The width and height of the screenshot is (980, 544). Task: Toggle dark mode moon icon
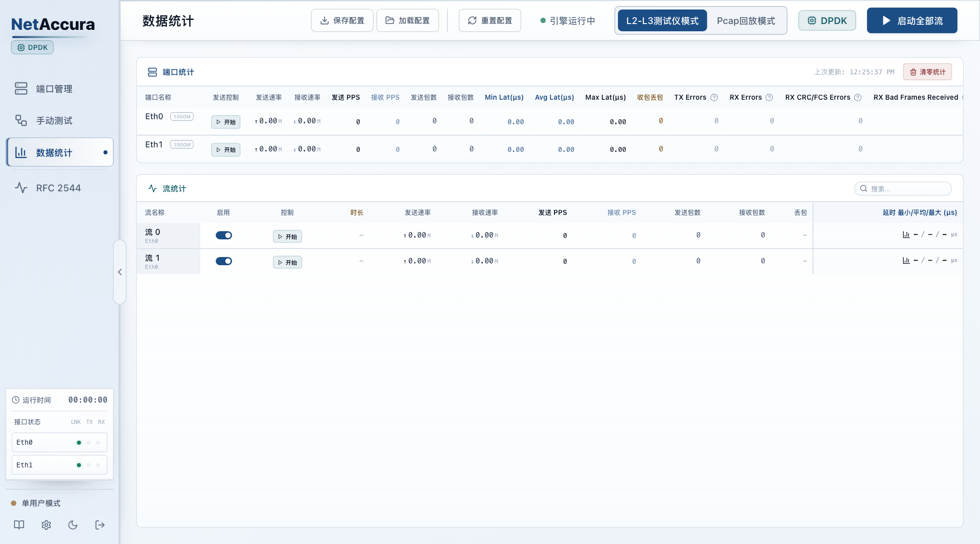tap(73, 525)
